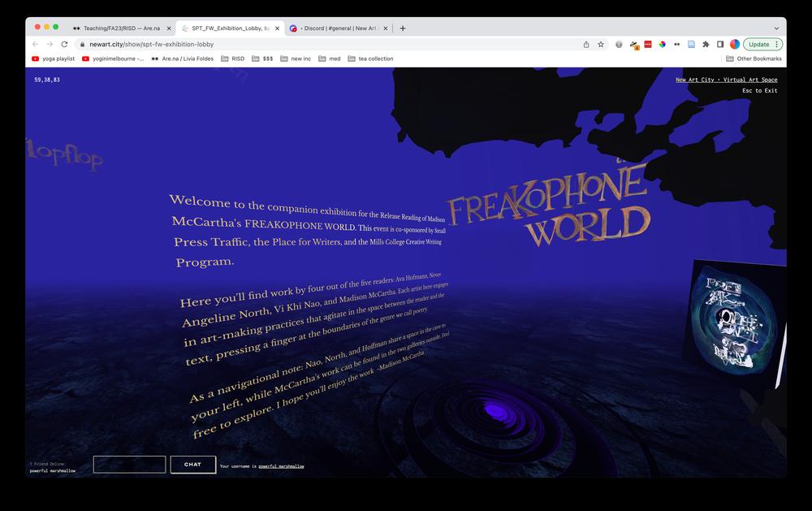
Task: Switch to the Discord #general tab
Action: pos(339,28)
